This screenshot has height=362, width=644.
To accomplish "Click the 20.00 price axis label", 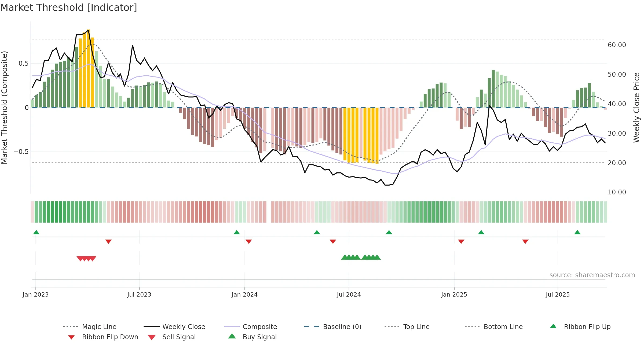I will [617, 163].
